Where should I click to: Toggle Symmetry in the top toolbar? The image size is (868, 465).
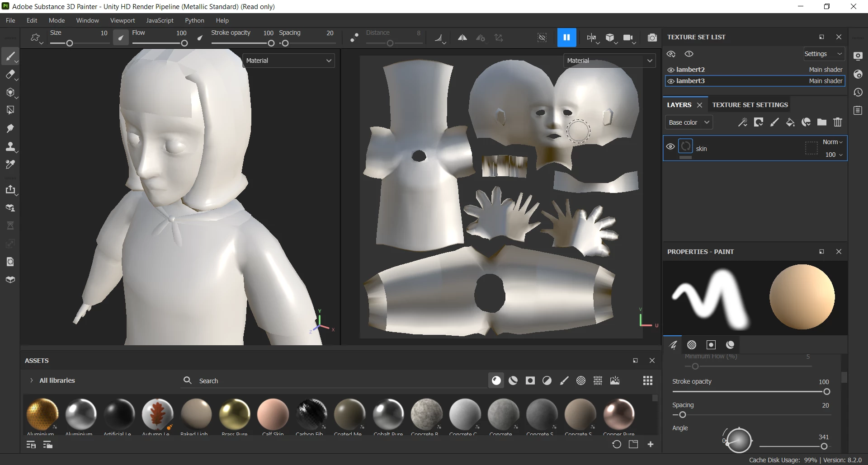(462, 38)
